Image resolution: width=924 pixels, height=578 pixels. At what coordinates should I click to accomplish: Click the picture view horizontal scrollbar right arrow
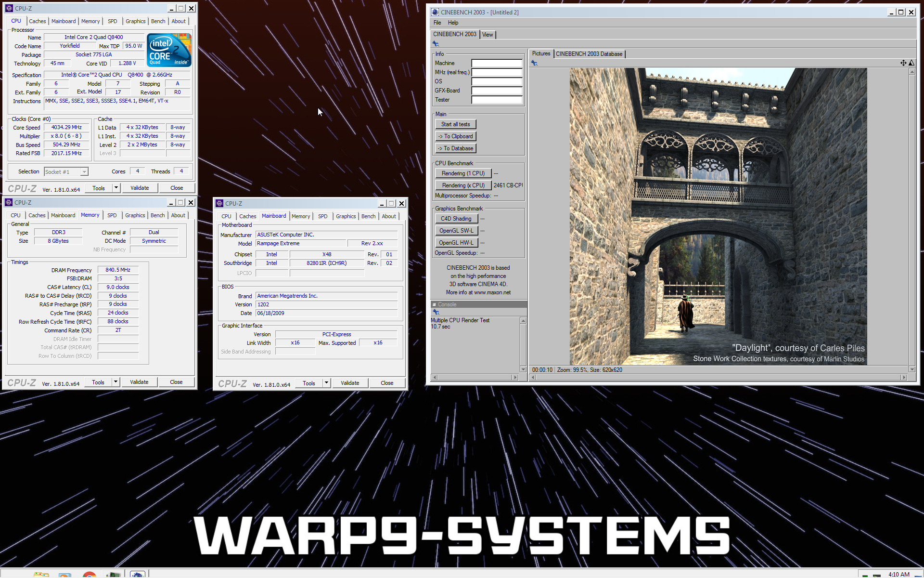(x=904, y=378)
